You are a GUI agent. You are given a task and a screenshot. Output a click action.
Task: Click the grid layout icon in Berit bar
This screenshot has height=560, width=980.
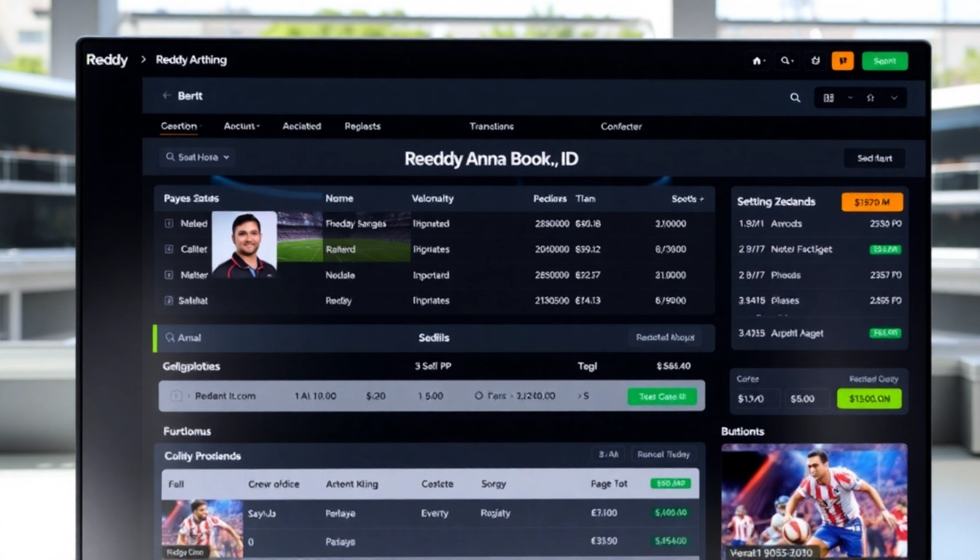828,98
